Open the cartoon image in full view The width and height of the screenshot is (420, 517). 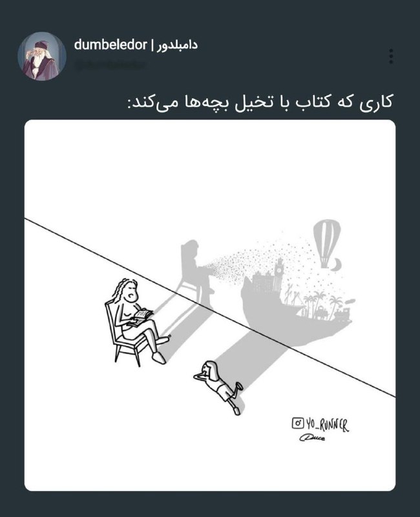[210, 305]
